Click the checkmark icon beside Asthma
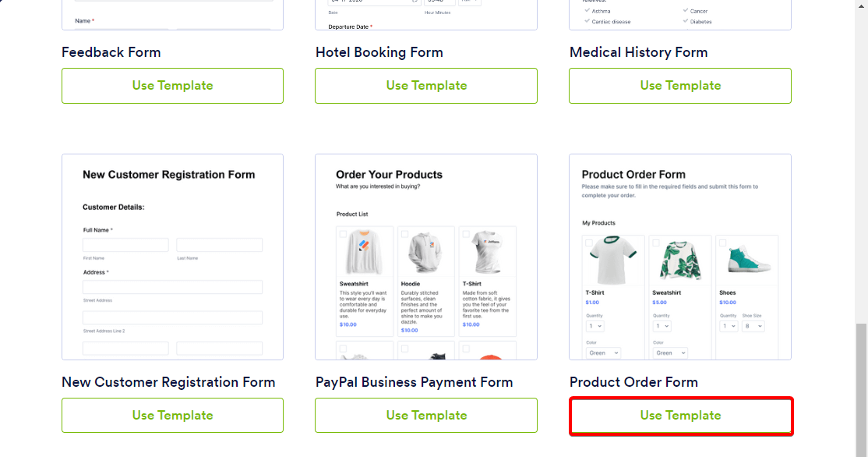Viewport: 868px width, 457px height. tap(587, 11)
